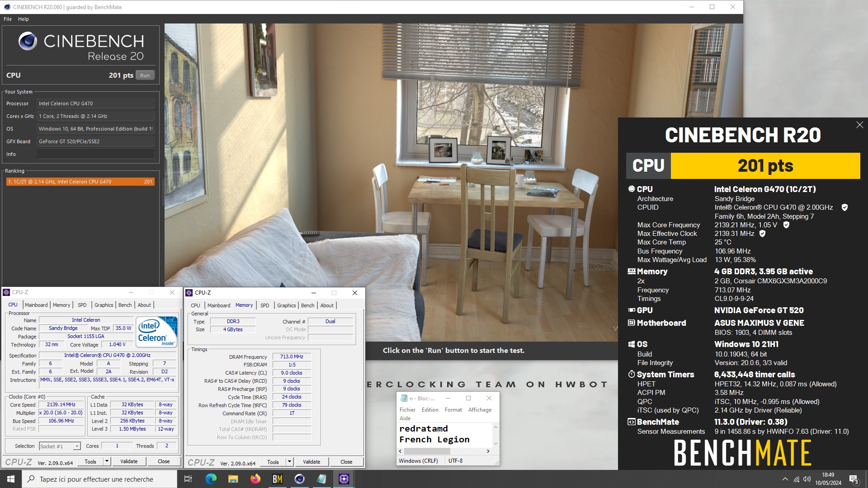Switch to Mainboard tab in left CPU-Z window
The width and height of the screenshot is (868, 488).
coord(36,305)
